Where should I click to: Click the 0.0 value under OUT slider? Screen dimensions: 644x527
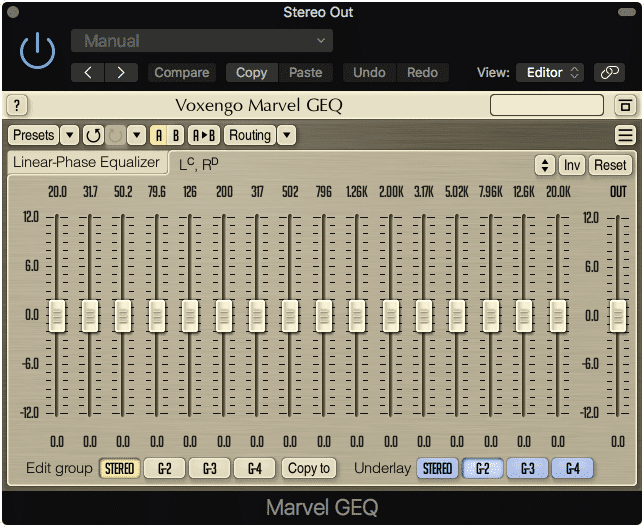point(618,442)
